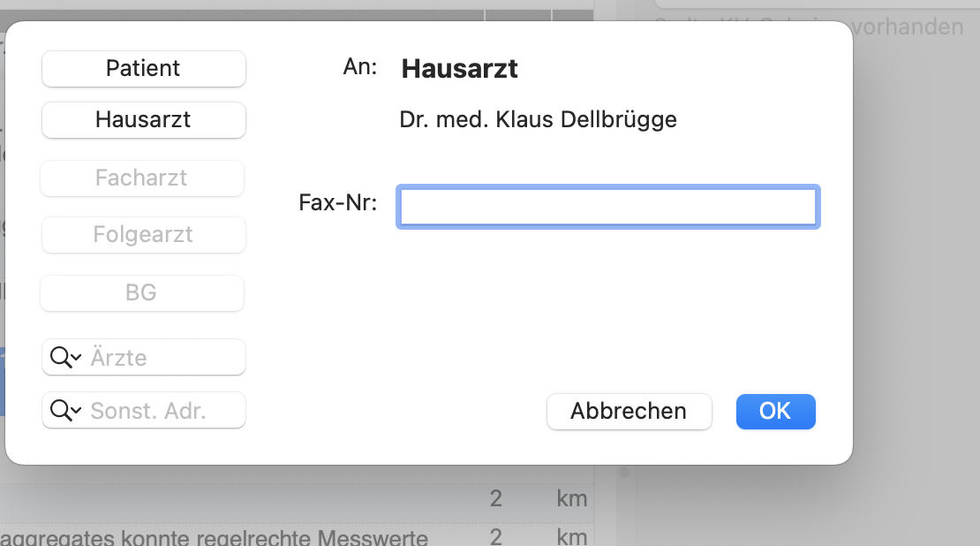Click the magnifier icon in Ärzte search
The width and height of the screenshot is (980, 546).
click(61, 358)
